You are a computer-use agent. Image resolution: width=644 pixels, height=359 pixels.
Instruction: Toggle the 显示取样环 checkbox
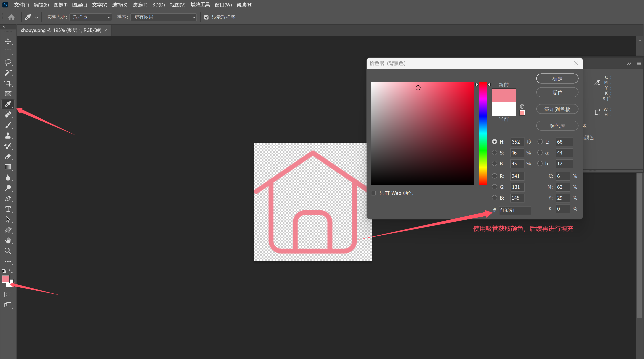[206, 17]
